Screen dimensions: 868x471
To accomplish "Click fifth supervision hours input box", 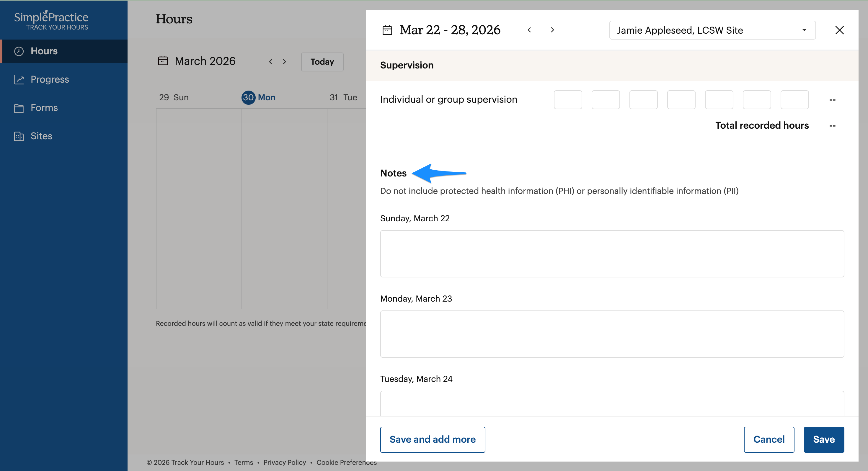I will click(719, 100).
